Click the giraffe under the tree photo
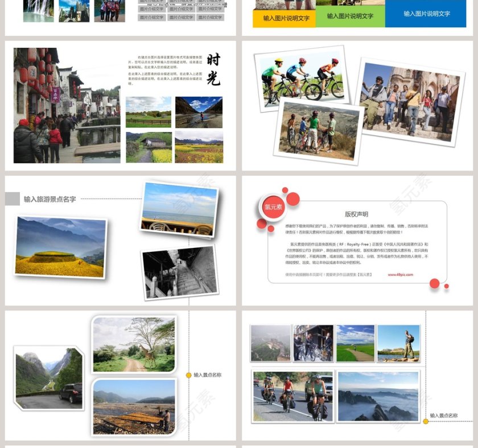This screenshot has height=448, width=478. pos(134,345)
